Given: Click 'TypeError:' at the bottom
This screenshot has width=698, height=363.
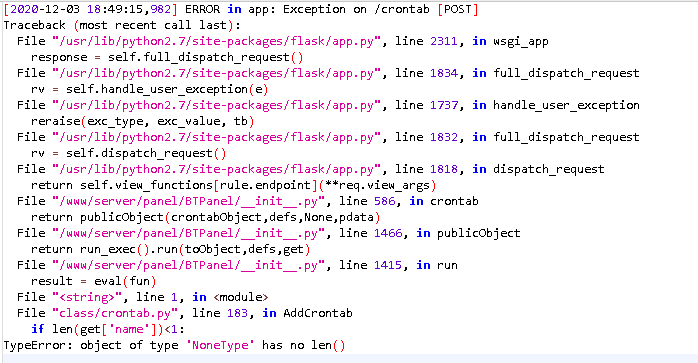Looking at the screenshot, I should (38, 346).
